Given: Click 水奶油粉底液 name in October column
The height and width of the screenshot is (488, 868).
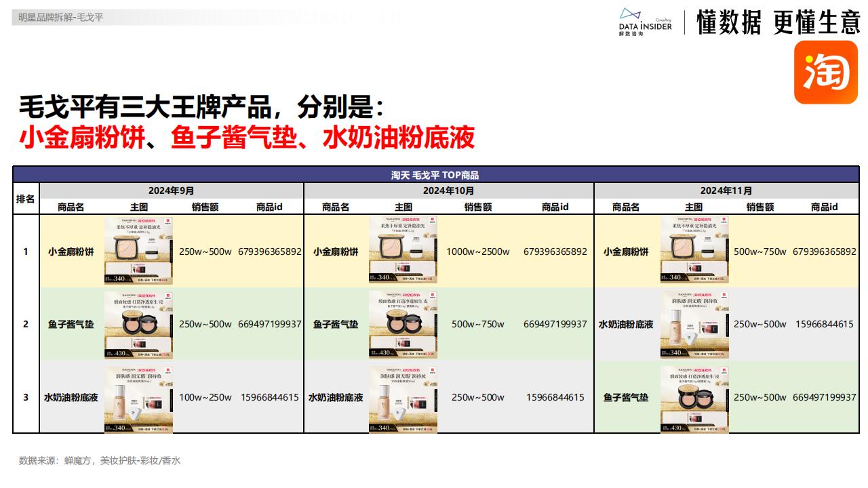Looking at the screenshot, I should [x=336, y=398].
